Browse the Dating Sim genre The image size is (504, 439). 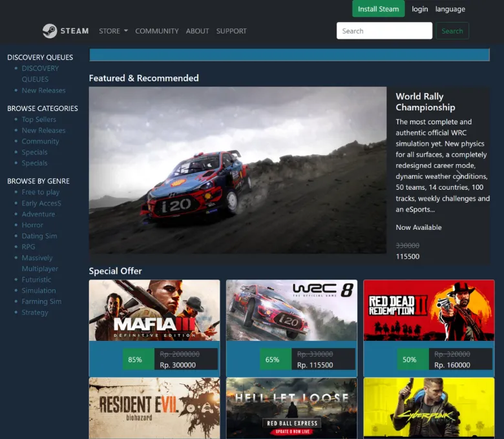39,236
